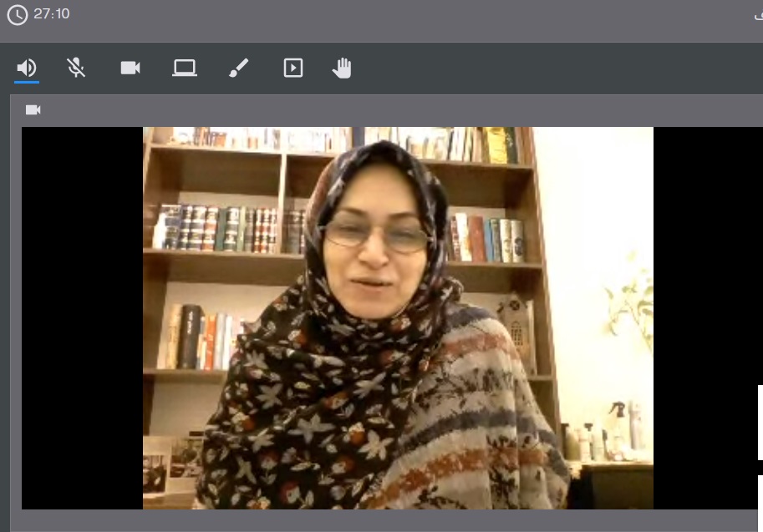Viewport: 763px width, 532px height.
Task: Open the whiteboard brush tool
Action: (x=238, y=68)
